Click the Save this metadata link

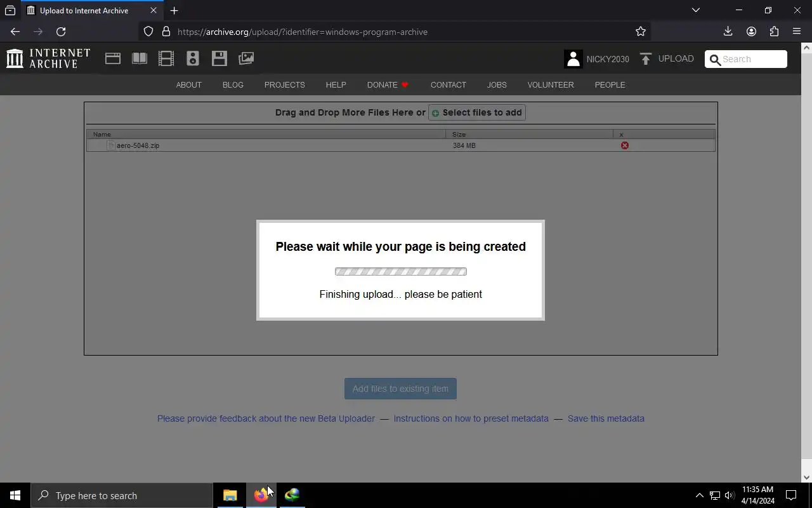[606, 418]
